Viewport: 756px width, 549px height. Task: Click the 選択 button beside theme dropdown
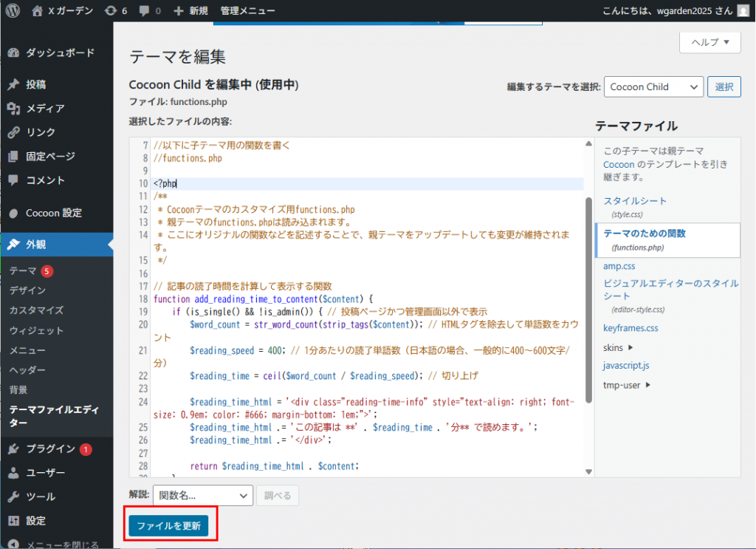point(724,86)
